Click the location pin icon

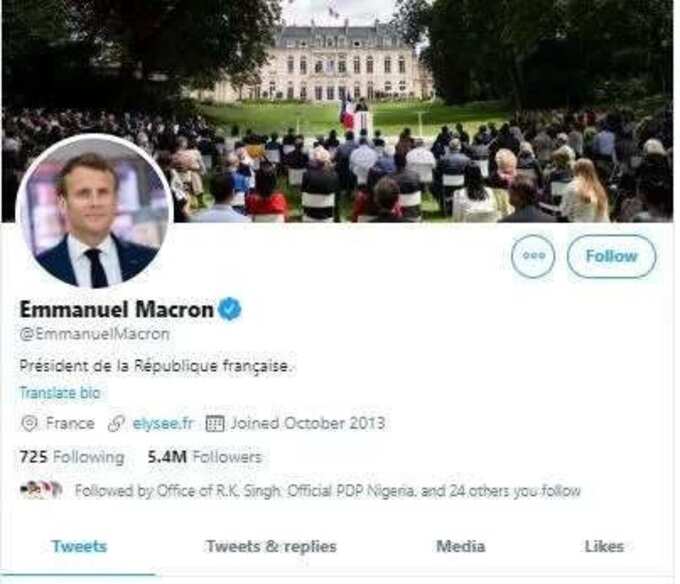(x=29, y=424)
